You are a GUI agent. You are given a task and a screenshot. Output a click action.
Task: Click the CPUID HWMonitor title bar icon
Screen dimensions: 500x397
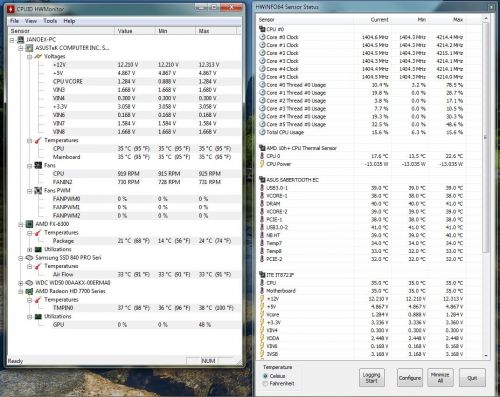(x=11, y=9)
